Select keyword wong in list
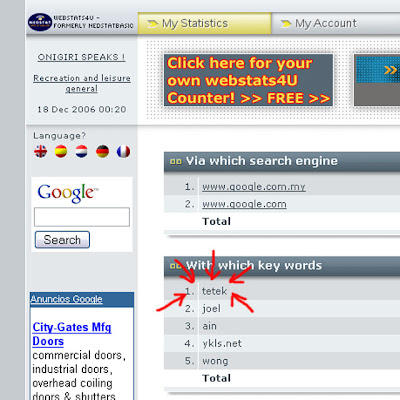Image resolution: width=400 pixels, height=400 pixels. pos(215,361)
